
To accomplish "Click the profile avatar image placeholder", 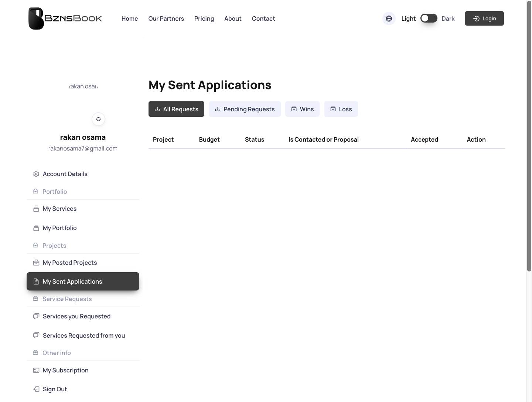I will pyautogui.click(x=83, y=86).
